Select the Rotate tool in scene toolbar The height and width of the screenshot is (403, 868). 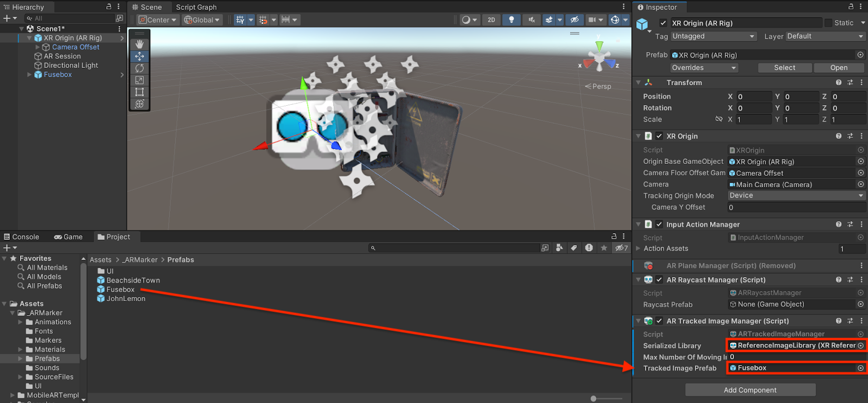[x=139, y=68]
